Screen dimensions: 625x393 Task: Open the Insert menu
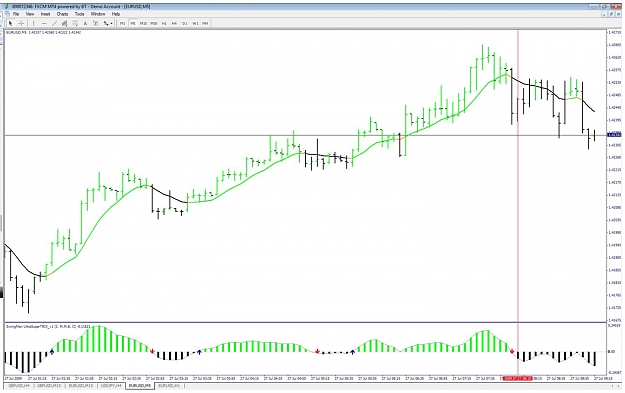click(x=45, y=14)
